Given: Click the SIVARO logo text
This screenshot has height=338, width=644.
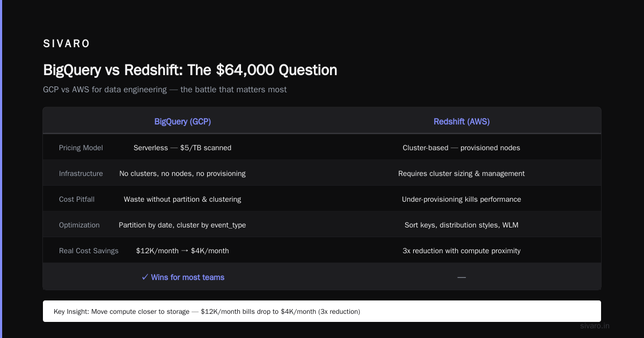Looking at the screenshot, I should point(67,44).
